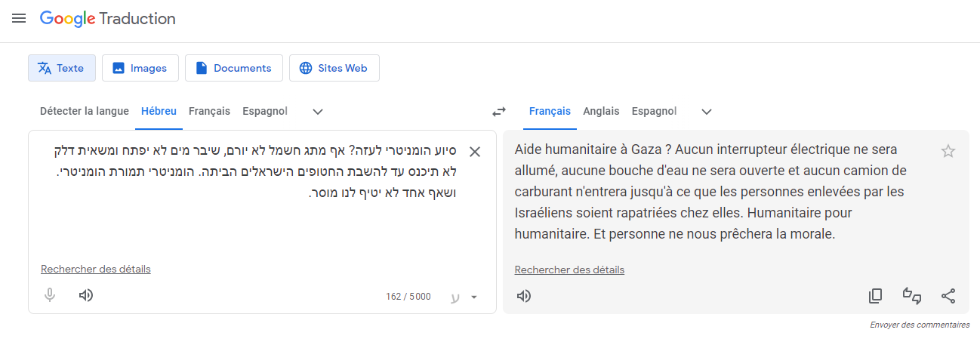The image size is (980, 342).
Task: Rate this translation with thumbs icon
Action: click(912, 296)
